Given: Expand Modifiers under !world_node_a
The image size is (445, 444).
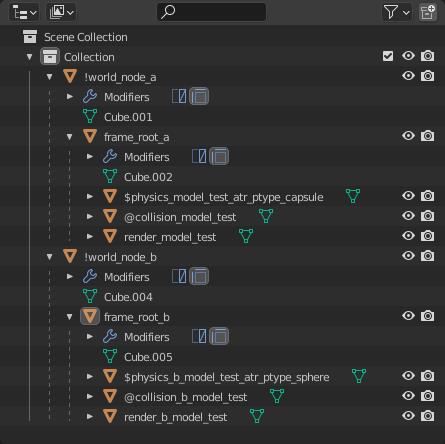Looking at the screenshot, I should click(70, 97).
